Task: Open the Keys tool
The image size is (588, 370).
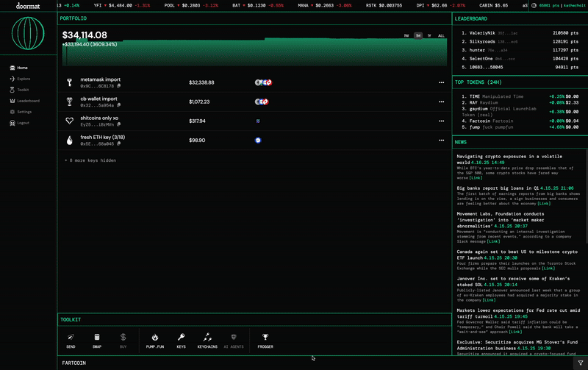Action: pos(181,341)
